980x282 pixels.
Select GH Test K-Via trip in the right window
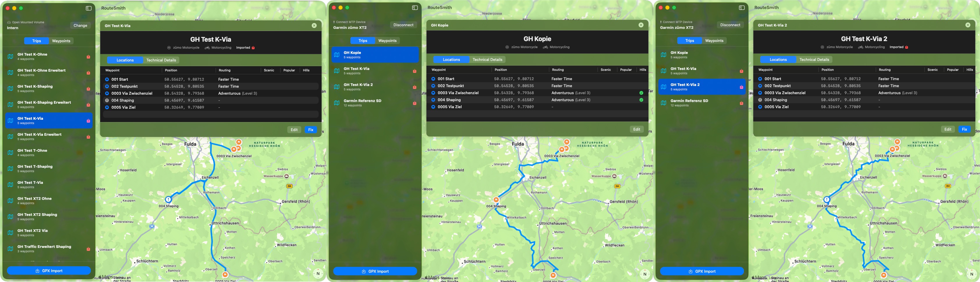click(x=702, y=71)
